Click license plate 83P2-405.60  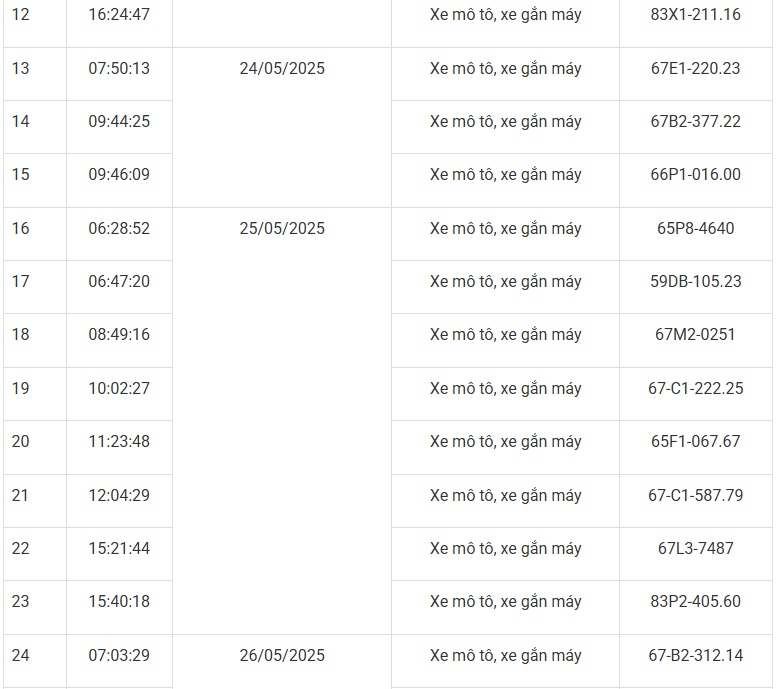[695, 601]
